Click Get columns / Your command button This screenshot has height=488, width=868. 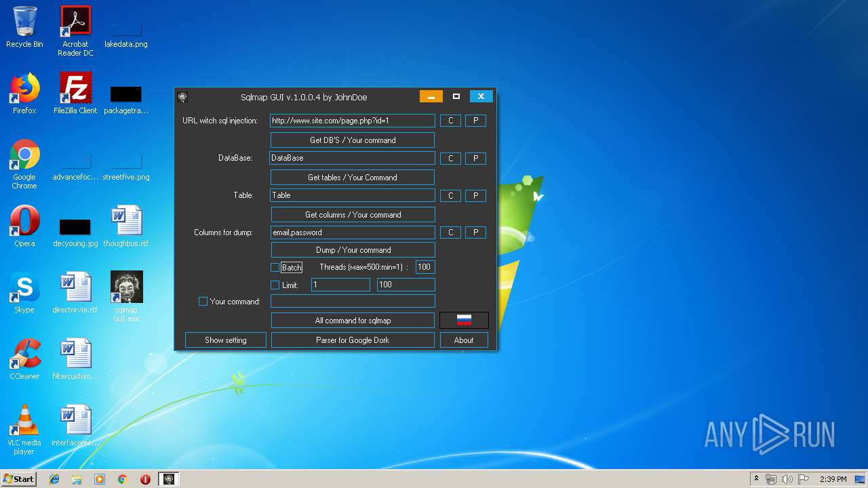coord(353,215)
